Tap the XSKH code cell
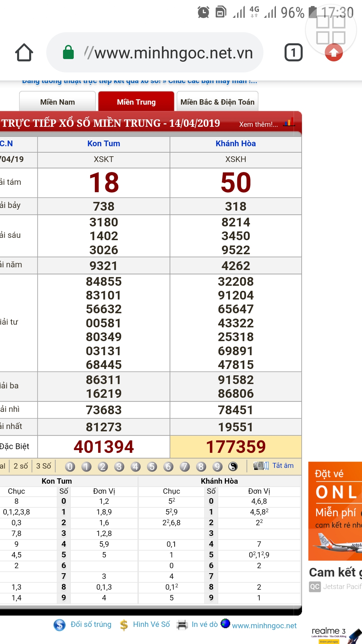Viewport: 362px width, 644px height. coord(236,159)
